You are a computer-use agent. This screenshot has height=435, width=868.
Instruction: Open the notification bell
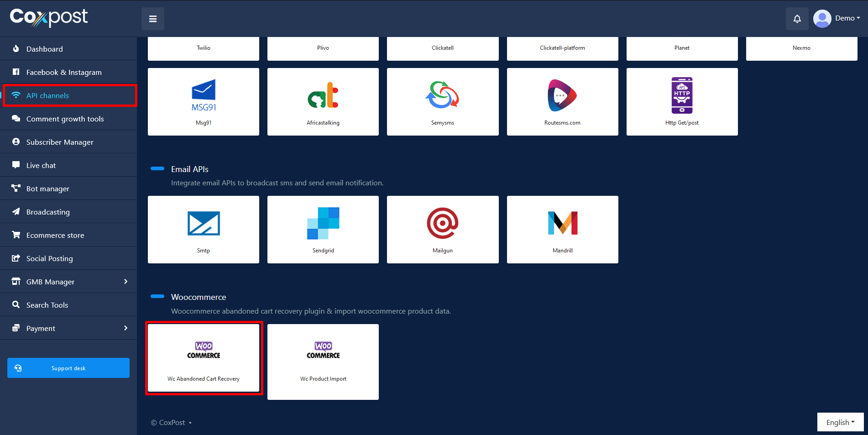[797, 19]
